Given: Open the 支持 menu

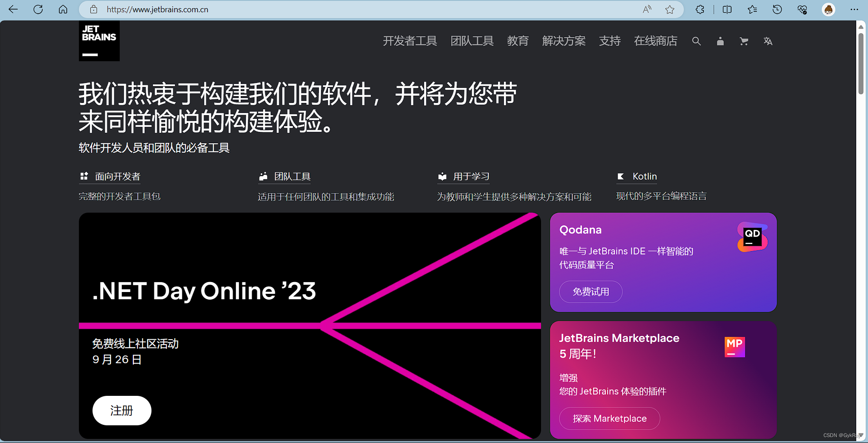Looking at the screenshot, I should click(610, 41).
